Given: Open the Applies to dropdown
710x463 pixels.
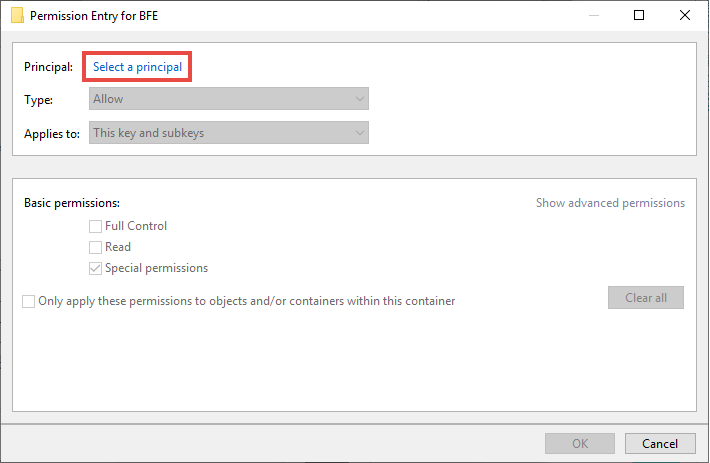Looking at the screenshot, I should (x=229, y=133).
